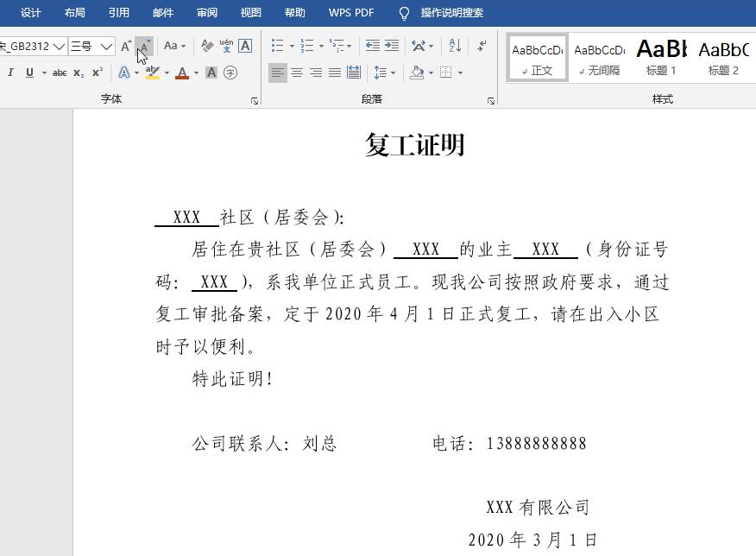Open the 设计 tab
The height and width of the screenshot is (556, 756).
click(x=31, y=13)
